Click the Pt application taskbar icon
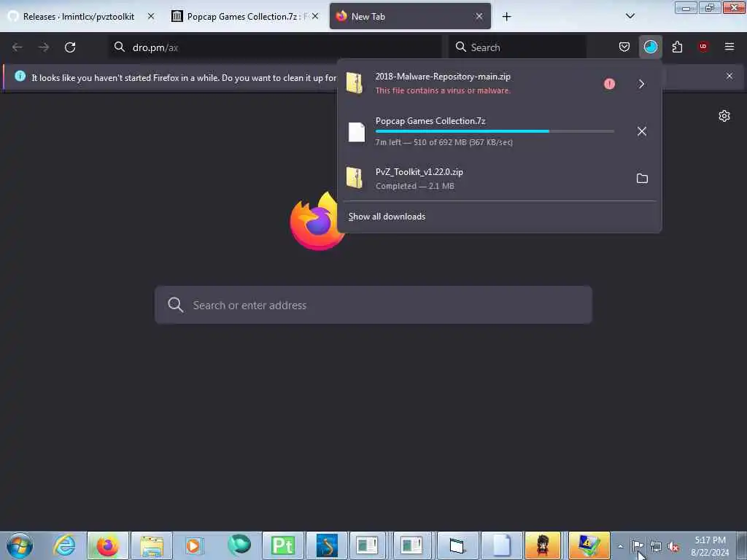Screen dimensions: 747x560 click(x=283, y=545)
